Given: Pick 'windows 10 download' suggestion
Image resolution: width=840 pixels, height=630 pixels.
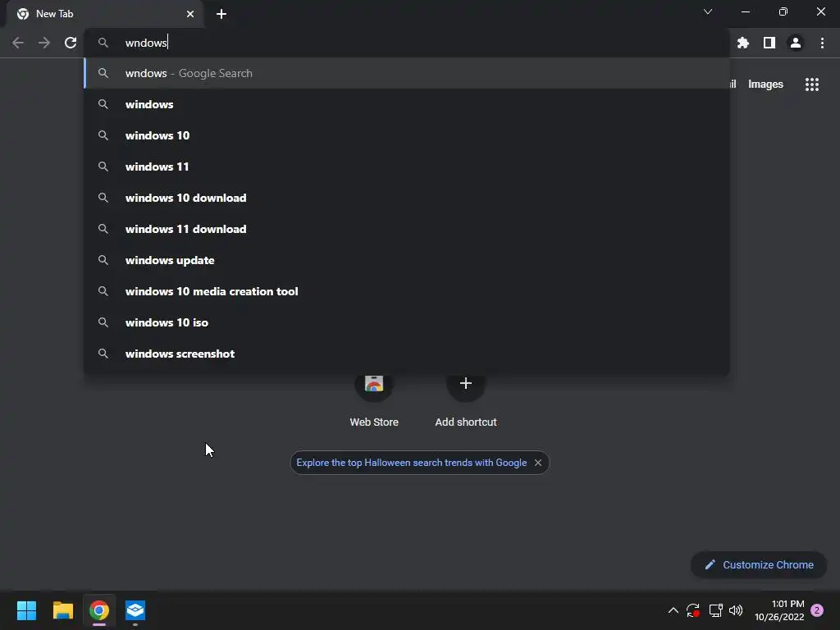Looking at the screenshot, I should tap(407, 198).
